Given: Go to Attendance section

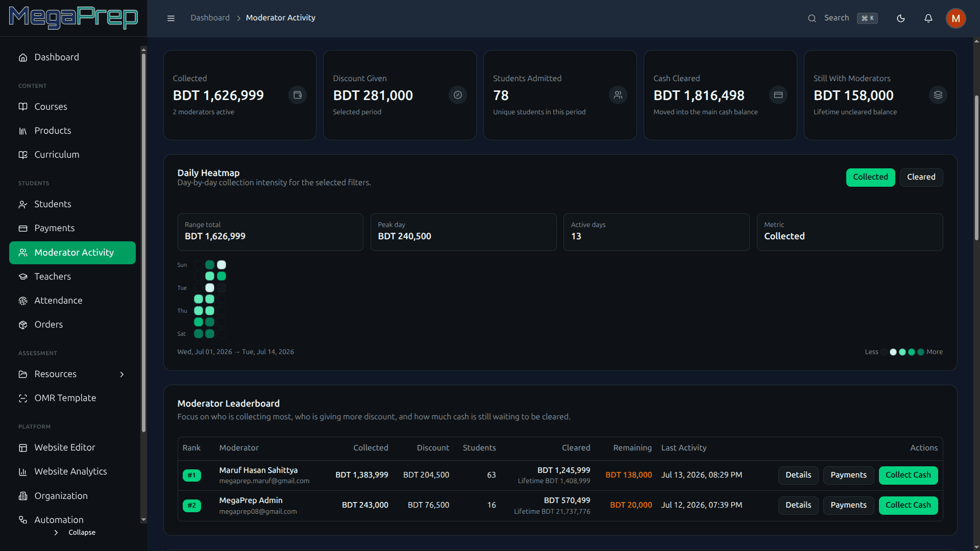Looking at the screenshot, I should tap(72, 301).
